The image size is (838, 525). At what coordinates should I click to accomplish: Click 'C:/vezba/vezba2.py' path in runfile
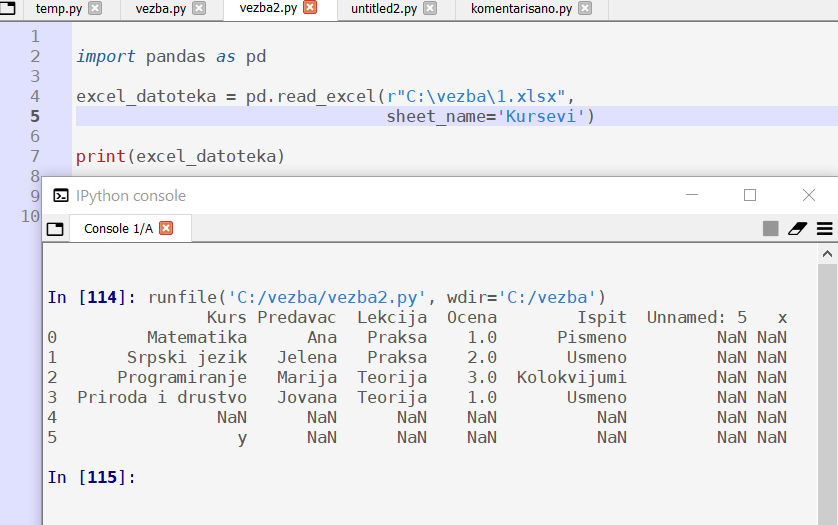(326, 297)
